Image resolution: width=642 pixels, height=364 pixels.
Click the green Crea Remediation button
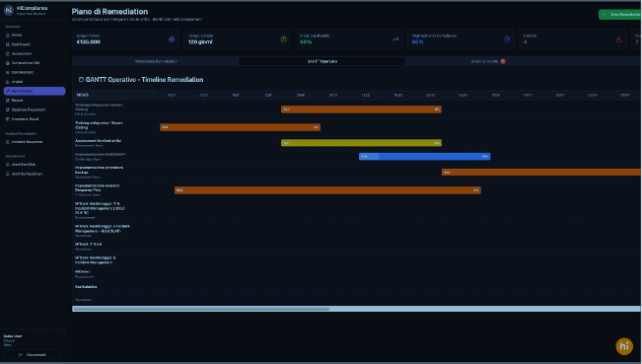tap(620, 14)
